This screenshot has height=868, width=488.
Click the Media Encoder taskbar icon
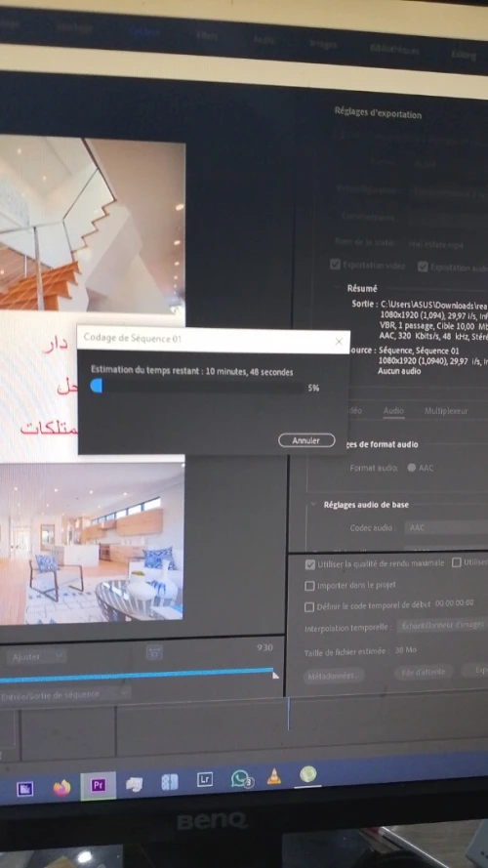click(24, 788)
